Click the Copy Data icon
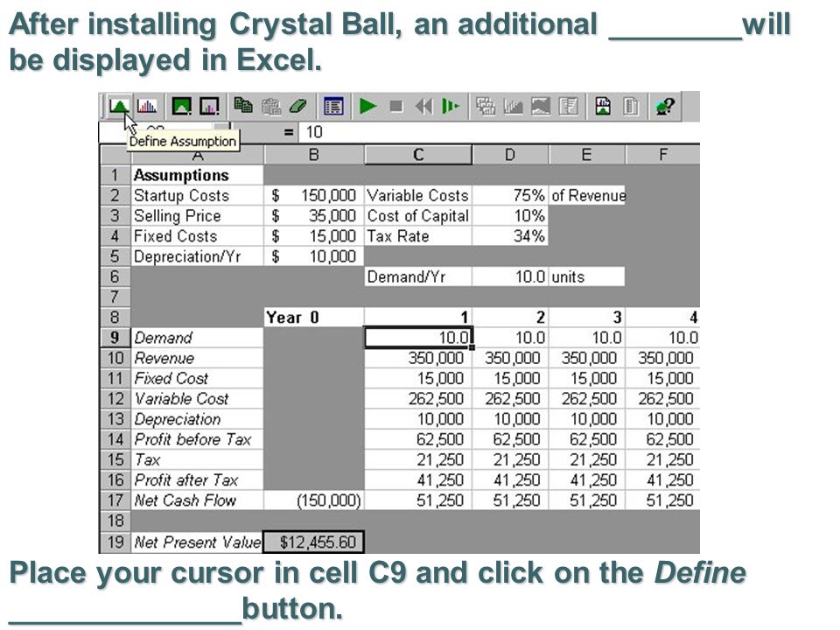Viewport: 840px width, 630px height. [x=243, y=106]
